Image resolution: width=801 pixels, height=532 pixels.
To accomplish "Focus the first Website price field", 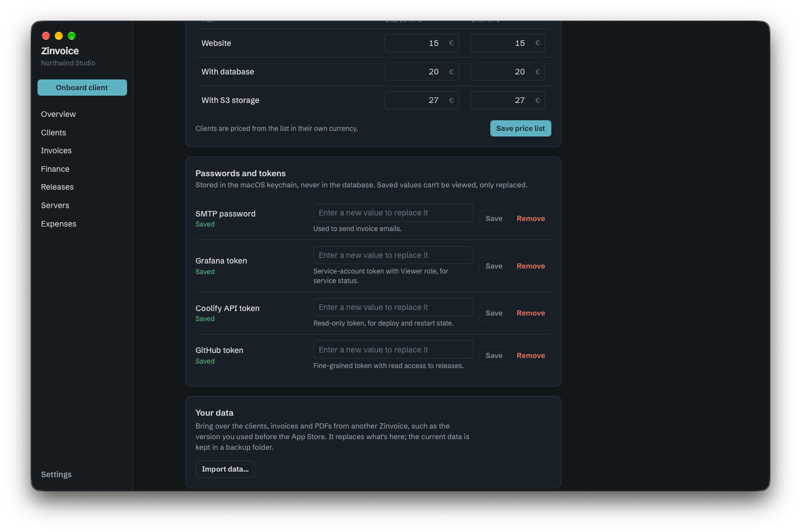I will tap(421, 43).
